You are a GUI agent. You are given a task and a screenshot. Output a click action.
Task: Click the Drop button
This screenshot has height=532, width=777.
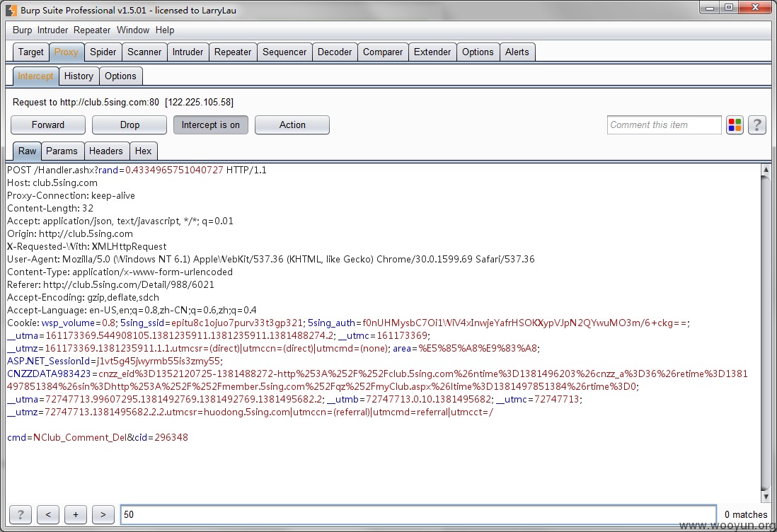[x=129, y=125]
